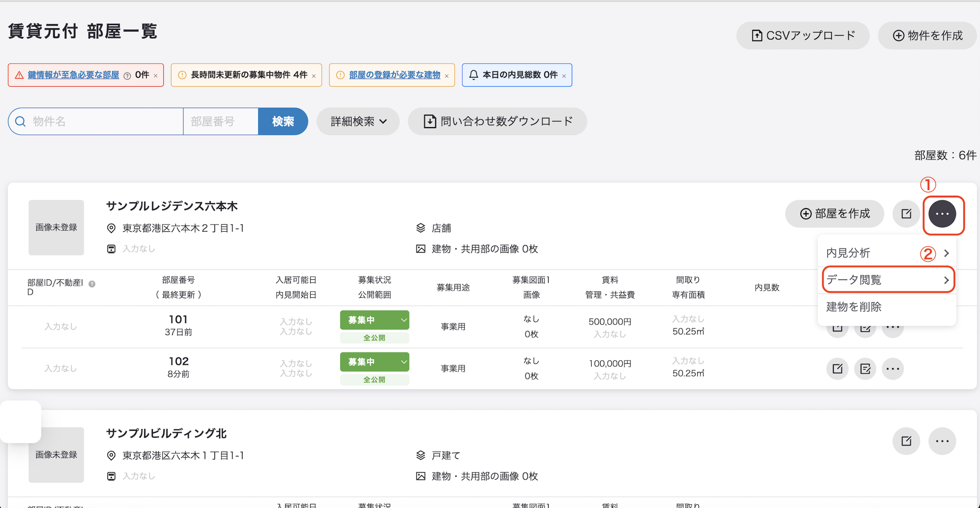Image resolution: width=980 pixels, height=508 pixels.
Task: Click 物件を作成 to create a property
Action: (927, 35)
